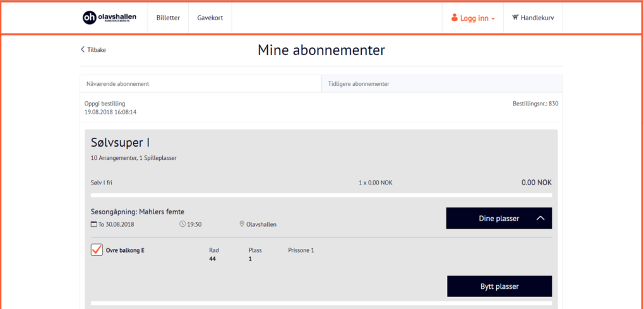Open the Billetter menu item
The height and width of the screenshot is (309, 644).
(x=168, y=18)
